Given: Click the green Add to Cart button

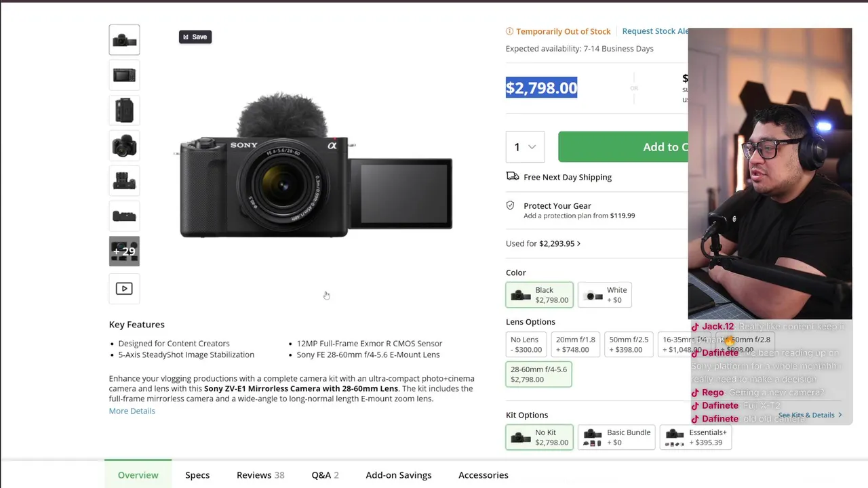Looking at the screenshot, I should click(624, 147).
